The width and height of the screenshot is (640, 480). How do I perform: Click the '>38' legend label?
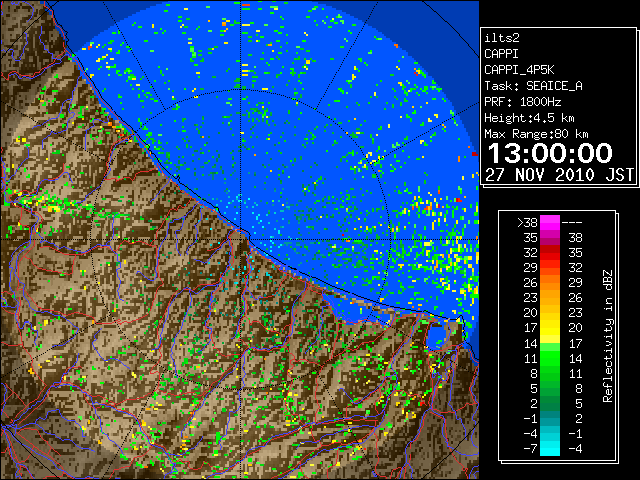click(x=527, y=223)
